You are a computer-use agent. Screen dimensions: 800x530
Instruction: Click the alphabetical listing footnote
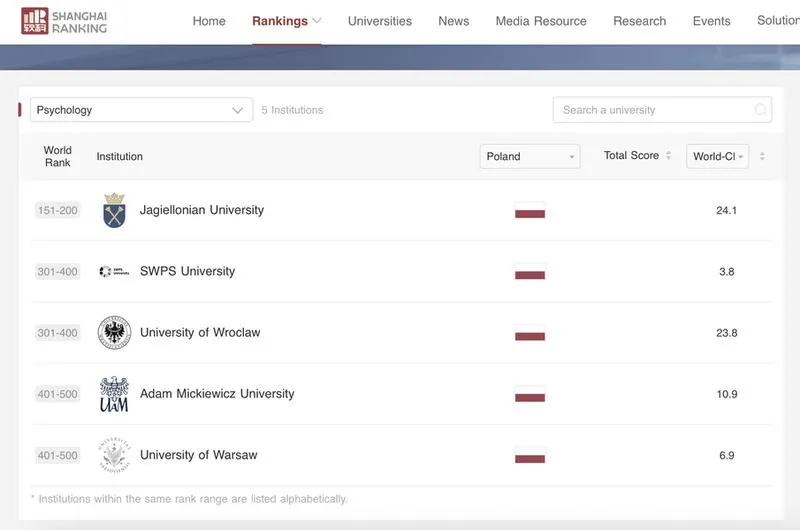(x=189, y=499)
